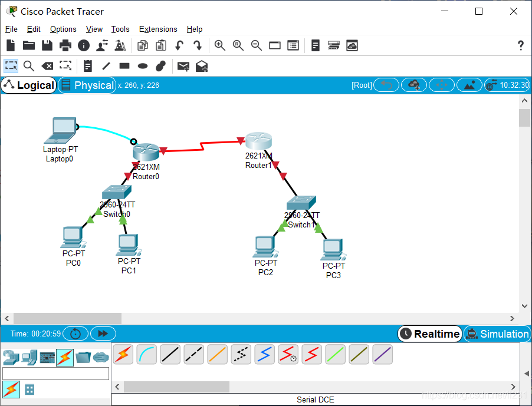Reset zoom with R magnifier

pyautogui.click(x=238, y=45)
